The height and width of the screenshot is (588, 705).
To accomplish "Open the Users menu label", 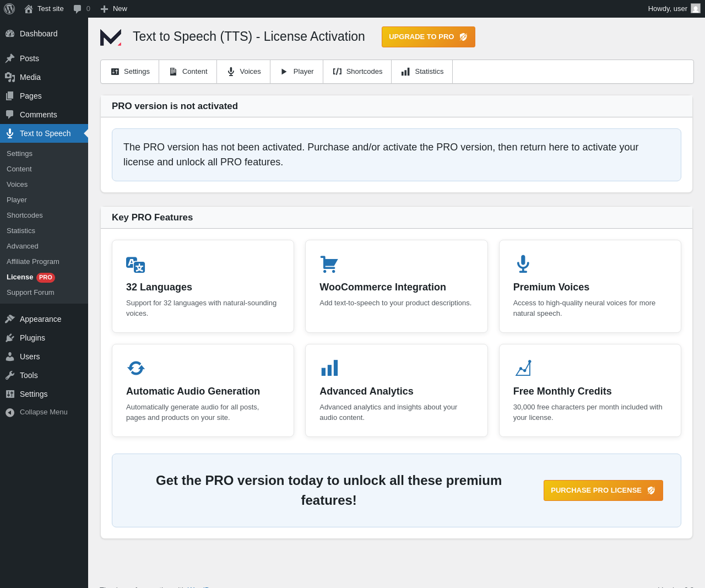I will (30, 357).
